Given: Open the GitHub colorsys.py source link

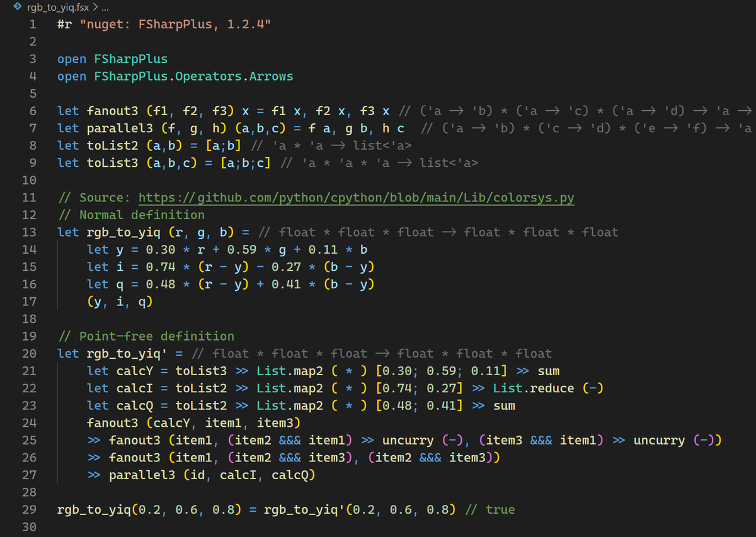Looking at the screenshot, I should [x=356, y=198].
